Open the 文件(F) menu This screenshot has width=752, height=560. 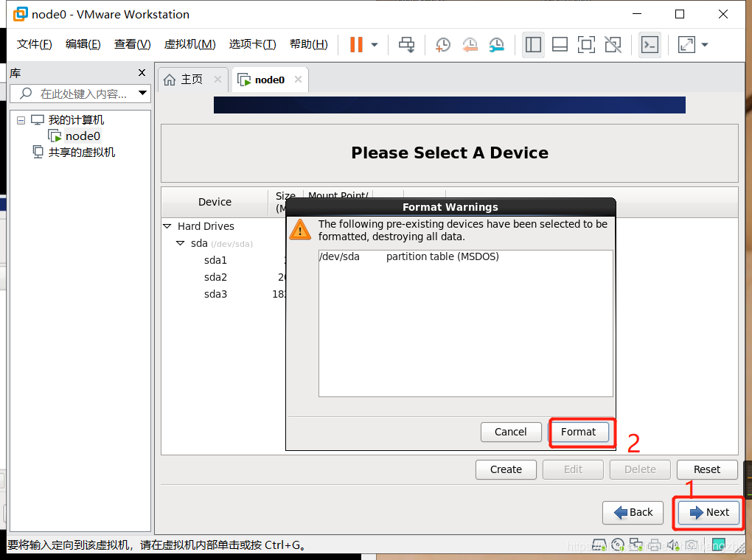click(35, 44)
